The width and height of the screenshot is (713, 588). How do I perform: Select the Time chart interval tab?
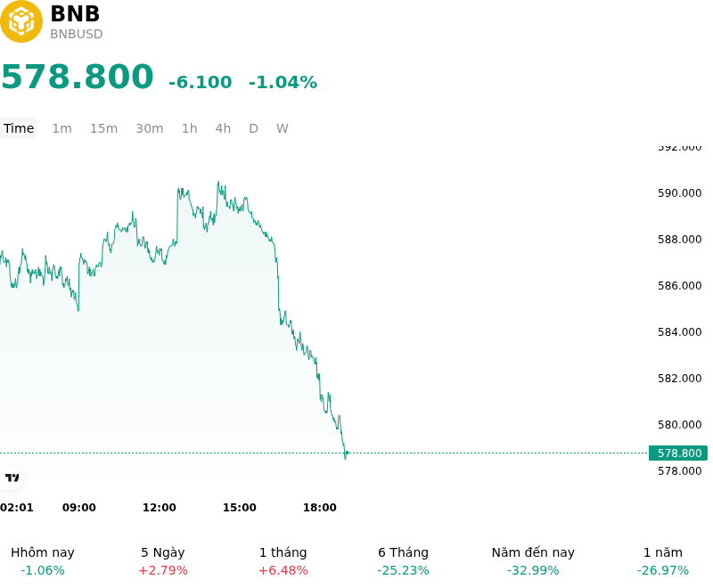(x=19, y=128)
